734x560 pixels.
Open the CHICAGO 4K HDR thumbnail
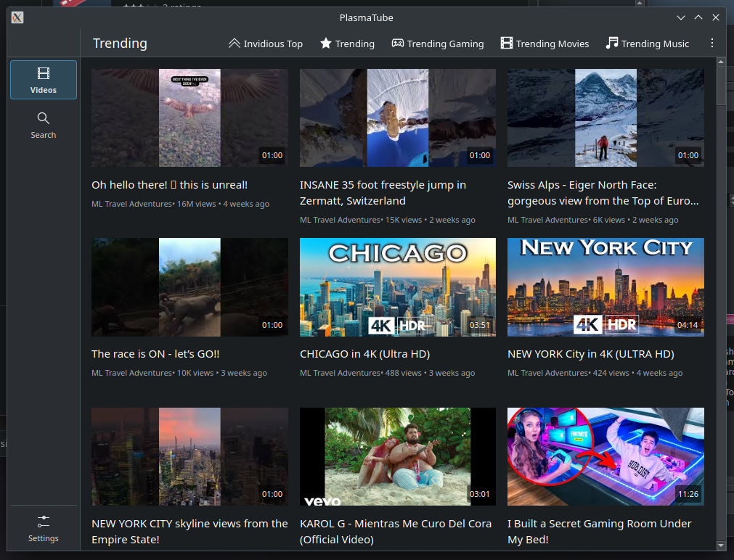(398, 287)
